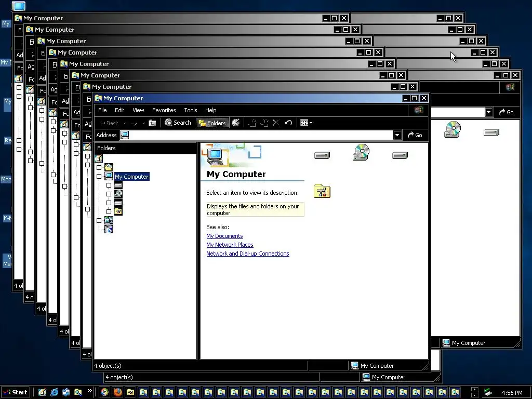Image resolution: width=532 pixels, height=399 pixels.
Task: Switch to media player taskbar button
Action: pyautogui.click(x=104, y=392)
